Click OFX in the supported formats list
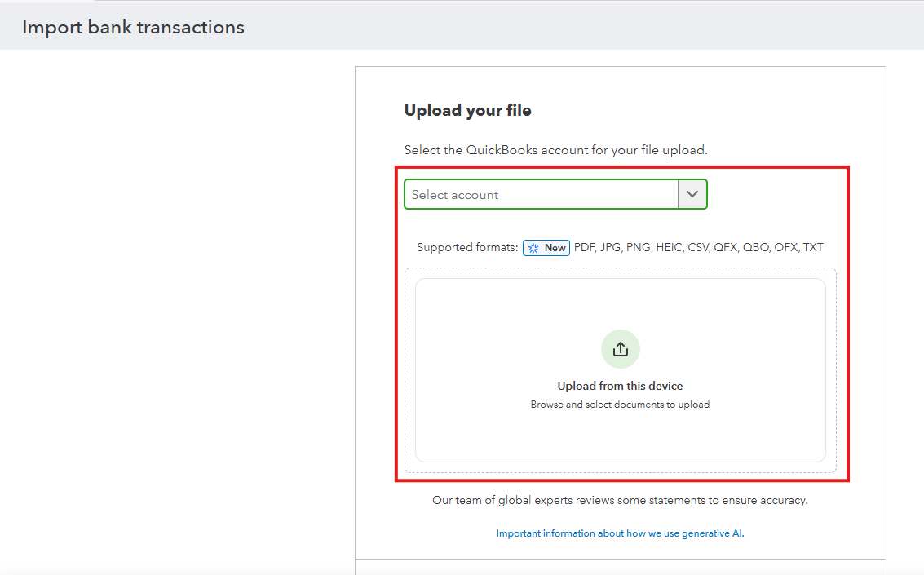 click(786, 247)
